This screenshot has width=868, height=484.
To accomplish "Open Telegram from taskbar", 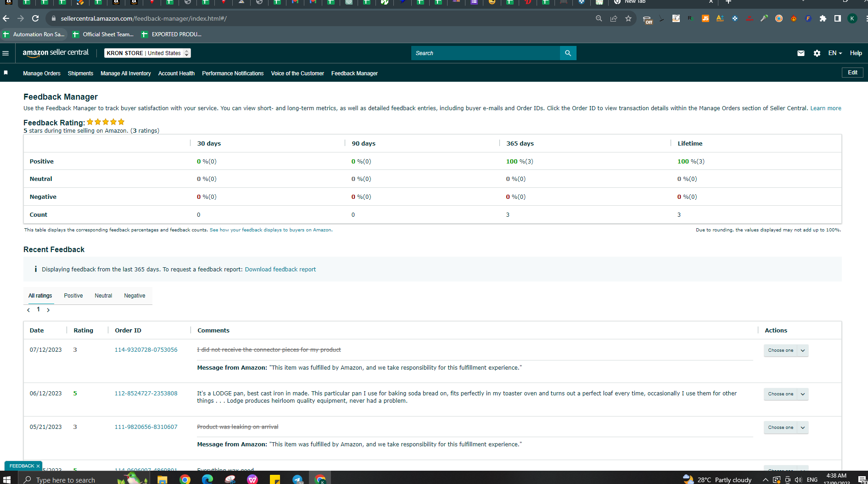I will [297, 479].
